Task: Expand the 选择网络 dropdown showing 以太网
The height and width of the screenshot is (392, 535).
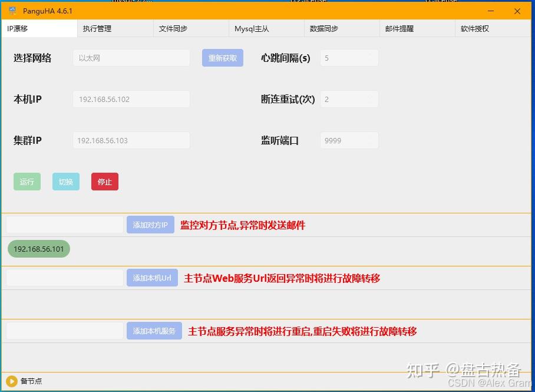Action: 131,58
